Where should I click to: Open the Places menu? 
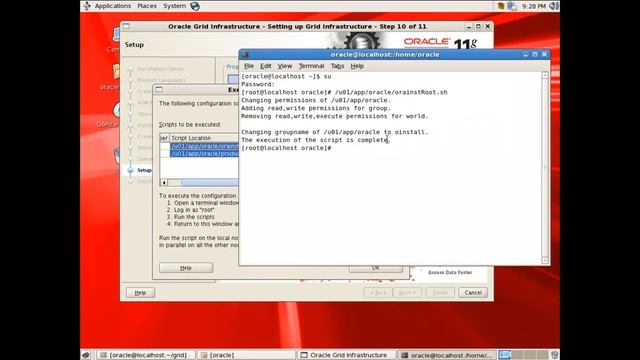(147, 6)
